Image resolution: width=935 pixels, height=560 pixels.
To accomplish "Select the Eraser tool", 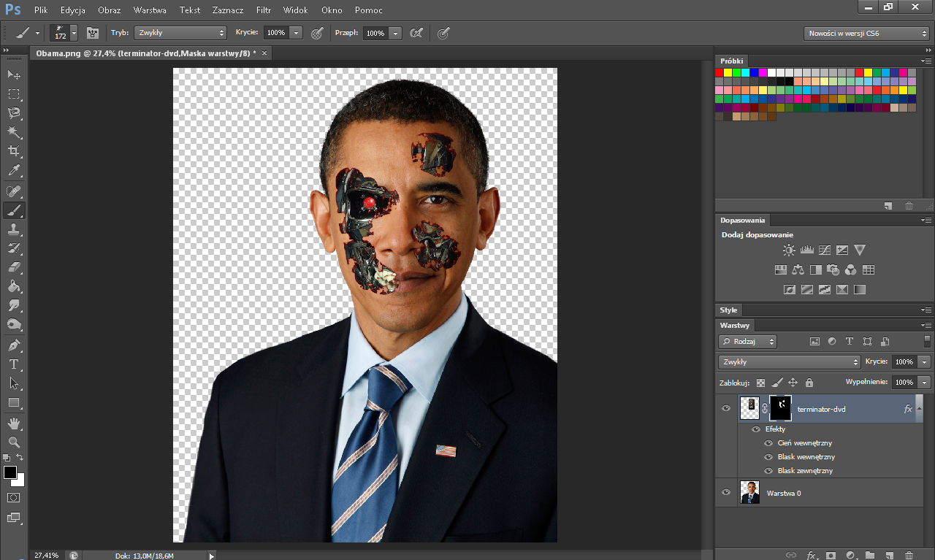I will pos(14,267).
